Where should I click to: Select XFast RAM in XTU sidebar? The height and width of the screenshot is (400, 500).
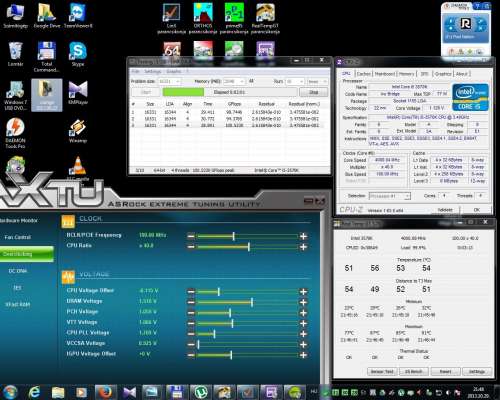[17, 304]
